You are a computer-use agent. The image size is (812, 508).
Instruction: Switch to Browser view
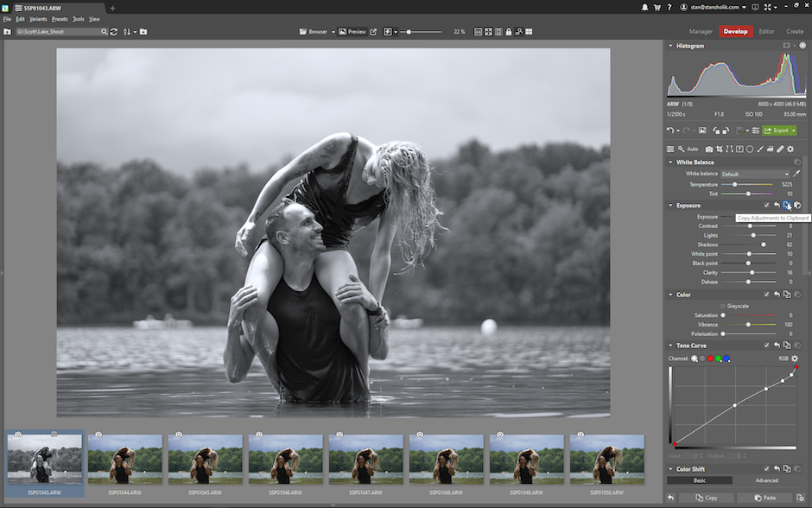314,32
